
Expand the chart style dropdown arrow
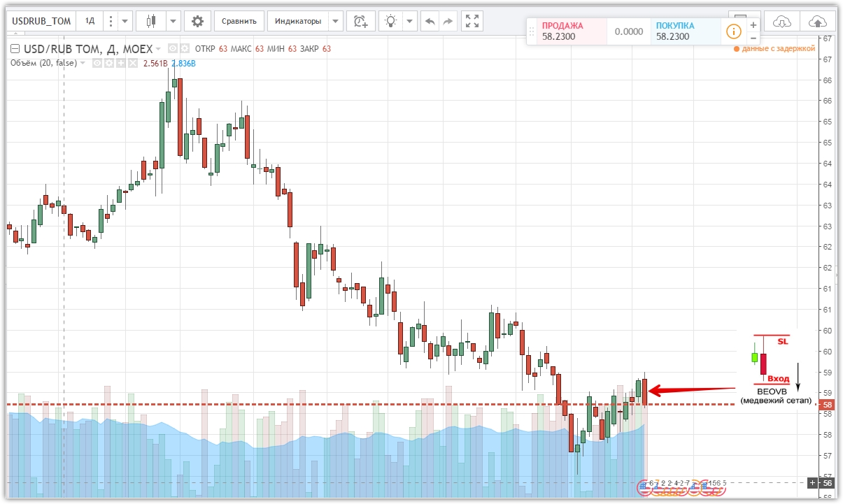click(173, 21)
